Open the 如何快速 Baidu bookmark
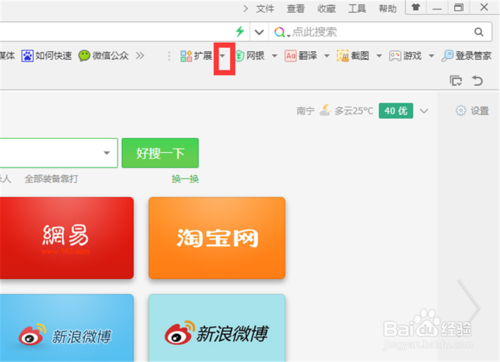The image size is (500, 362). (x=46, y=56)
